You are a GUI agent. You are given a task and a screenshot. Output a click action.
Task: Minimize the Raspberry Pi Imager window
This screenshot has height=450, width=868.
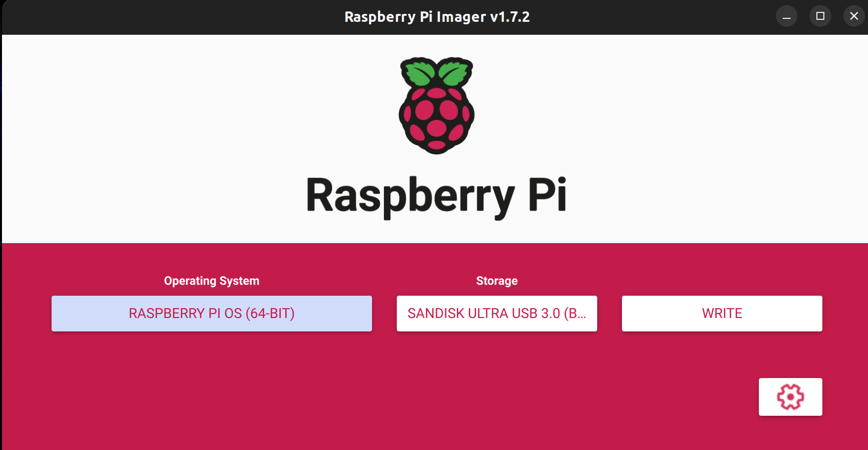coord(787,16)
